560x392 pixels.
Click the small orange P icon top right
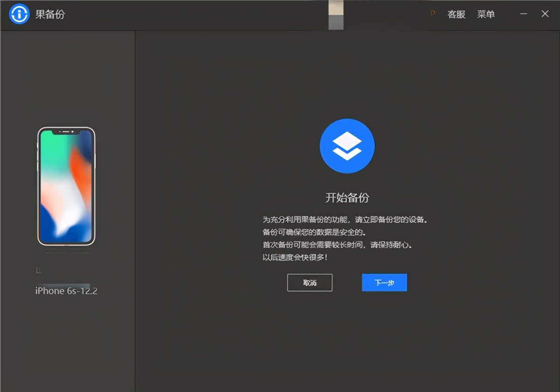coord(432,14)
